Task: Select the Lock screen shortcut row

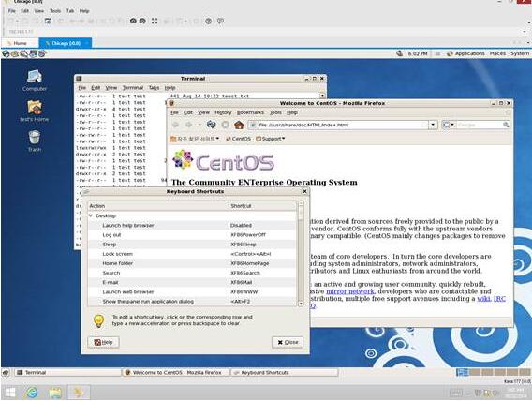Action: pos(192,254)
